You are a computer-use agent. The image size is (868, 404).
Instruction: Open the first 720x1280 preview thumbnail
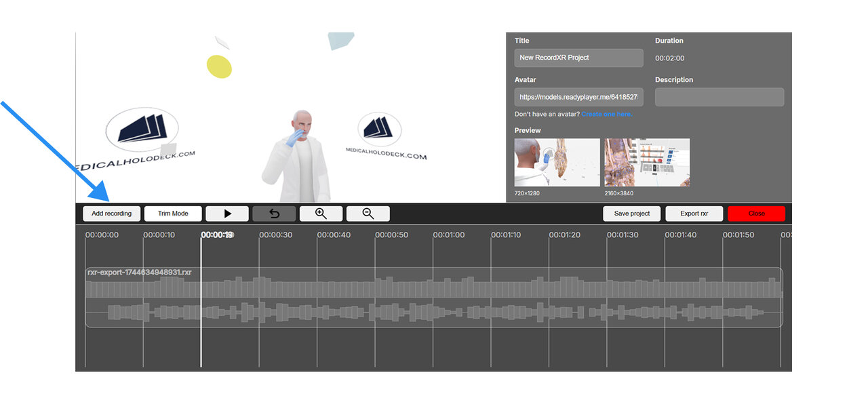pyautogui.click(x=556, y=161)
